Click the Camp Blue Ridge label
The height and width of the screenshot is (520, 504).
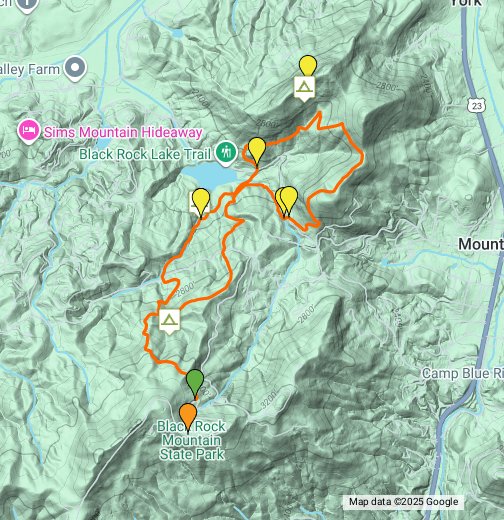coord(463,373)
